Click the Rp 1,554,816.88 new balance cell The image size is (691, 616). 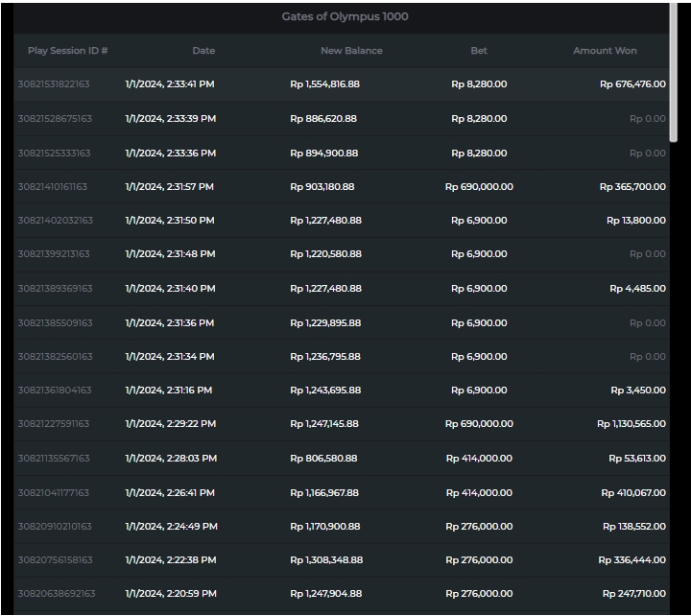tap(324, 84)
